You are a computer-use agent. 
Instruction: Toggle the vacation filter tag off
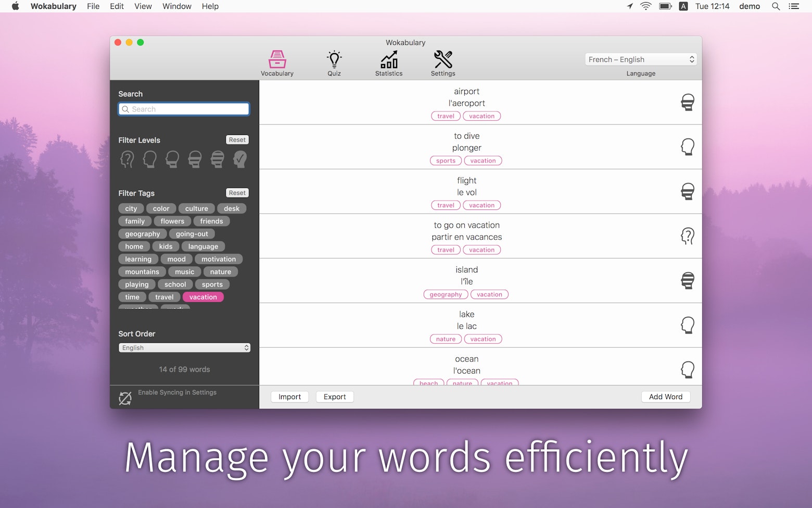tap(203, 297)
